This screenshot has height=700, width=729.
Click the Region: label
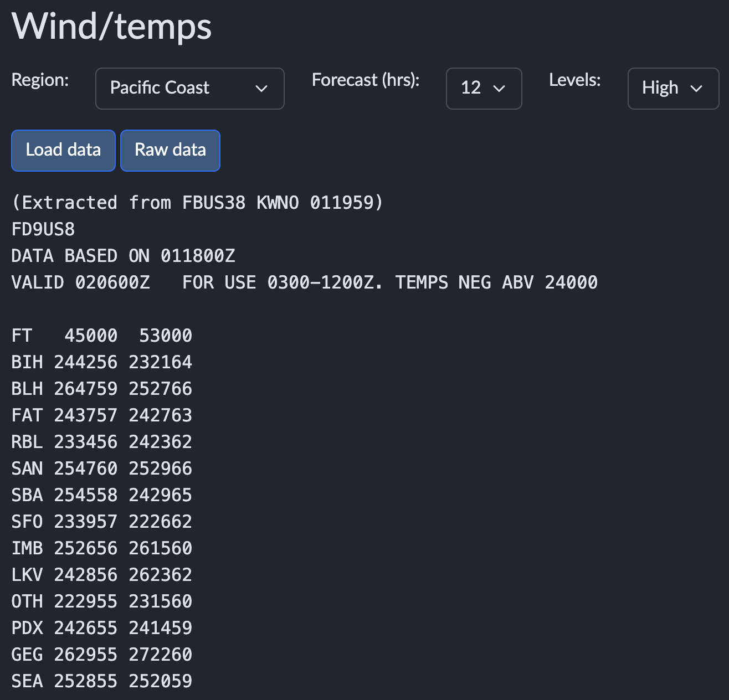pyautogui.click(x=40, y=80)
